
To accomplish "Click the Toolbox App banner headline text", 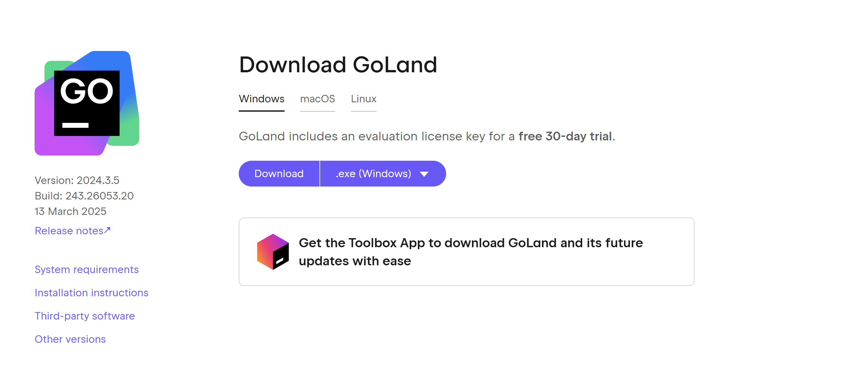I will (471, 251).
